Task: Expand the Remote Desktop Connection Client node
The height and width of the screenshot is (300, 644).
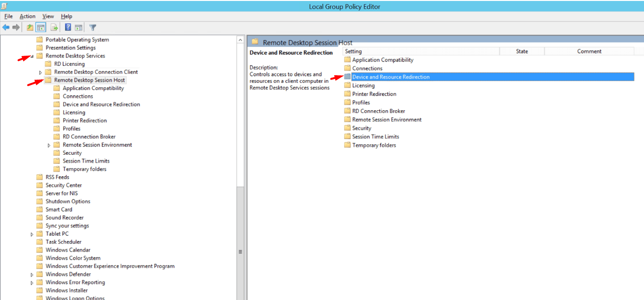Action: 41,72
